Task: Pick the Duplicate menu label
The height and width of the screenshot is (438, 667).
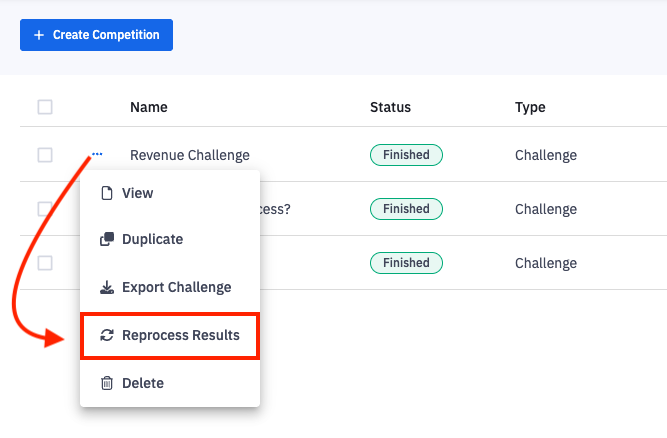Action: pos(152,240)
